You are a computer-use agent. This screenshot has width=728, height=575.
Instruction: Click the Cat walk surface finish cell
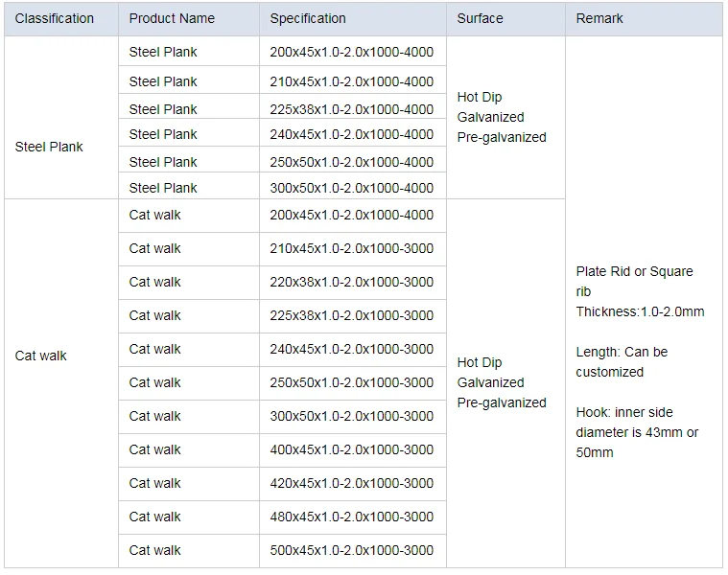tap(502, 382)
